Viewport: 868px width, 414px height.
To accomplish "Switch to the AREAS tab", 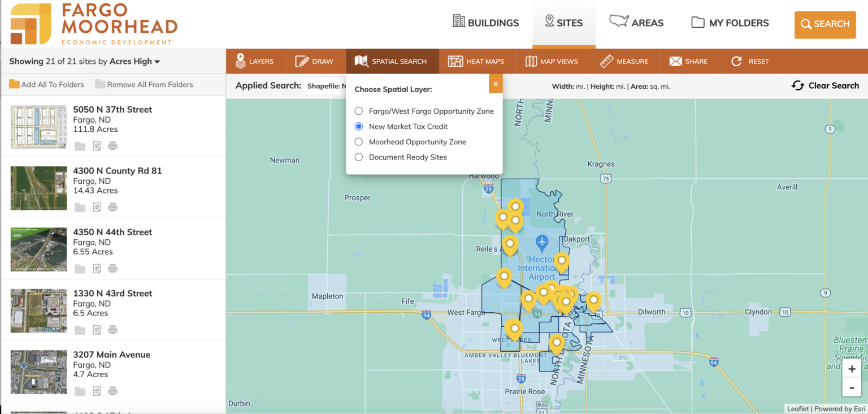I will click(636, 23).
